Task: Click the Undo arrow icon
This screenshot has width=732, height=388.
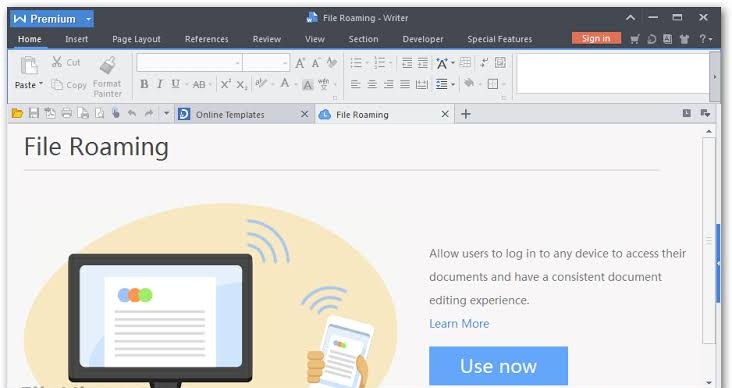Action: click(132, 113)
